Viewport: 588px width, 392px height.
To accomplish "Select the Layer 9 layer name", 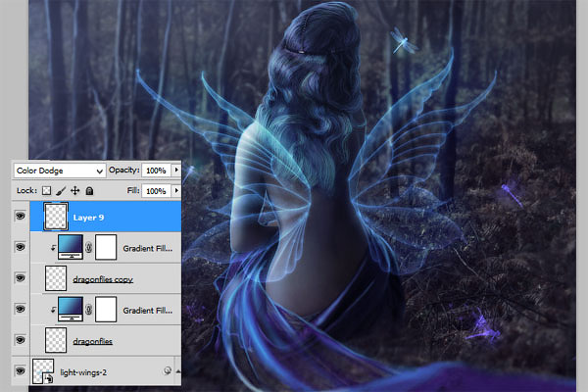I will [88, 218].
